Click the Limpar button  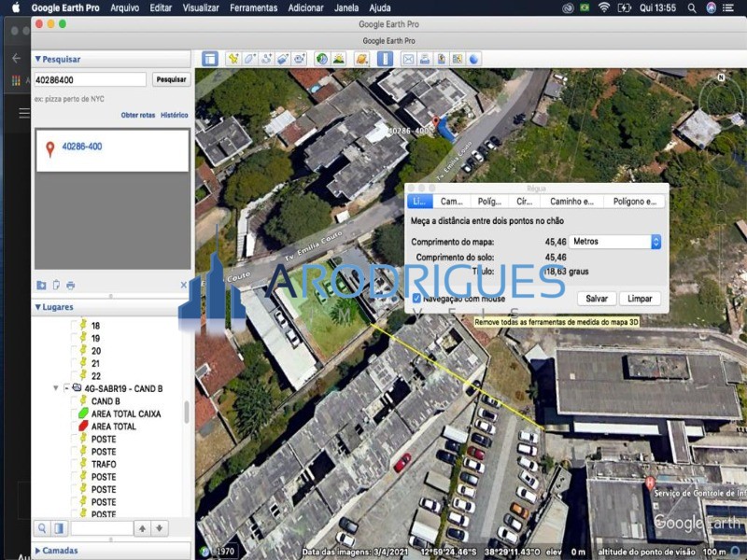[x=640, y=299]
